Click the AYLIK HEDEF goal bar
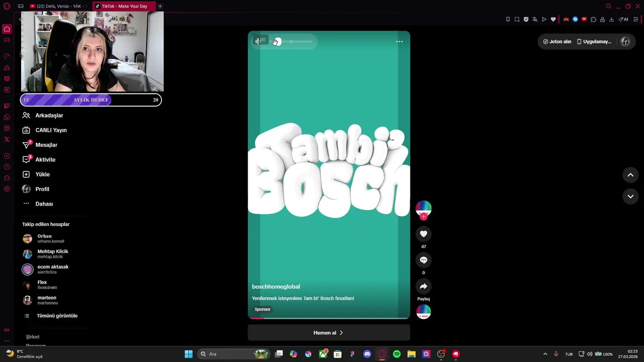Screen dimensions: 644x362 coord(91,100)
